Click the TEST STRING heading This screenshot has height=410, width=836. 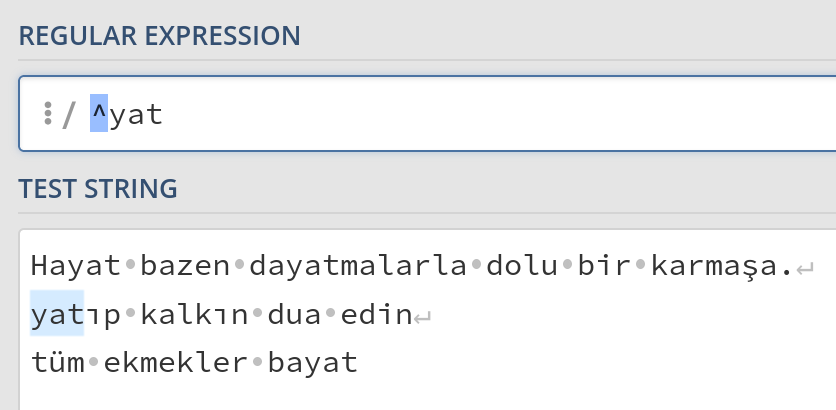pyautogui.click(x=98, y=187)
